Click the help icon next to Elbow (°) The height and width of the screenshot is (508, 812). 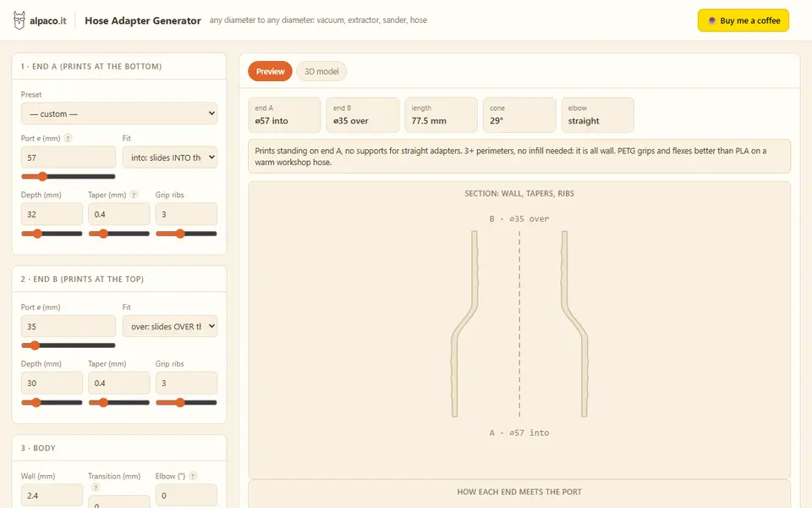click(193, 476)
